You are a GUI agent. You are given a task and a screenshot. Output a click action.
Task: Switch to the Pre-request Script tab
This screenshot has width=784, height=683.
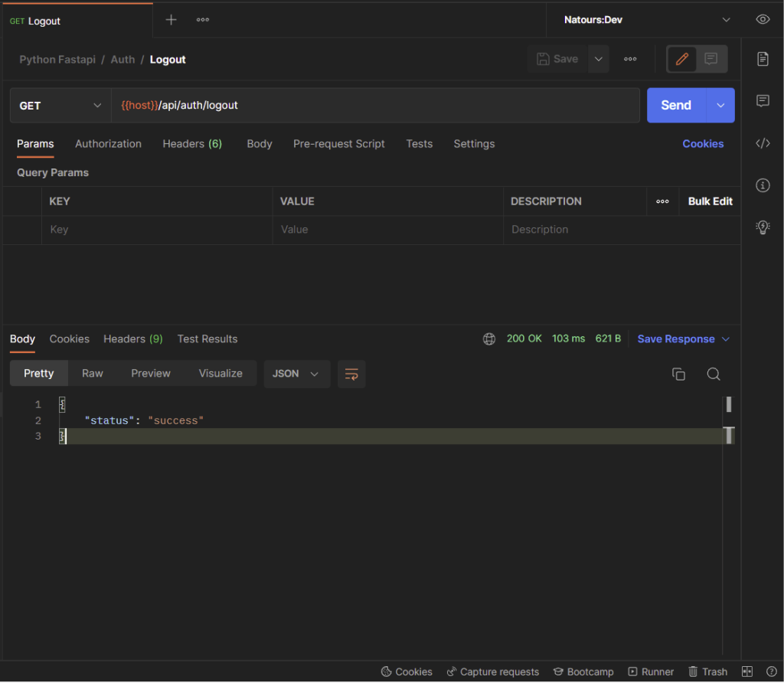pos(339,144)
